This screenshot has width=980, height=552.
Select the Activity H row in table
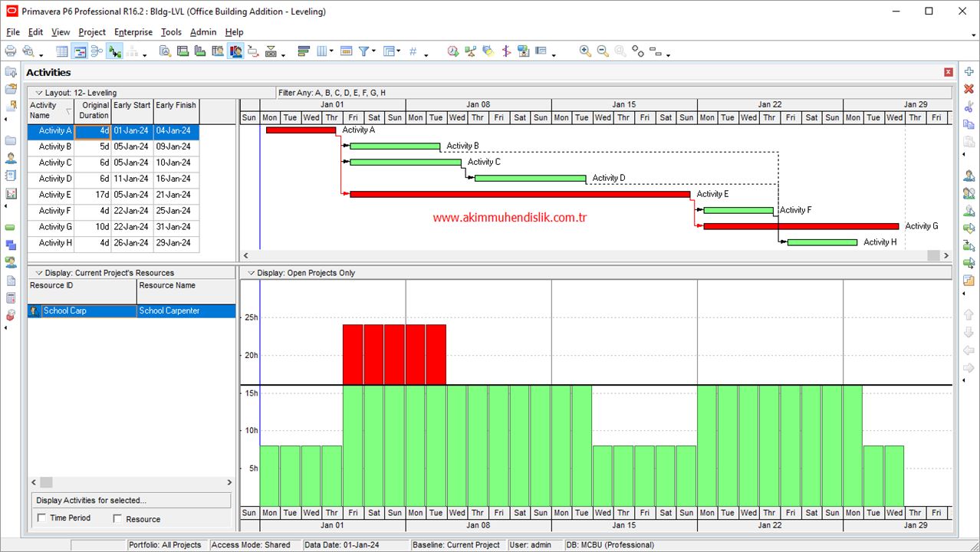(x=113, y=243)
